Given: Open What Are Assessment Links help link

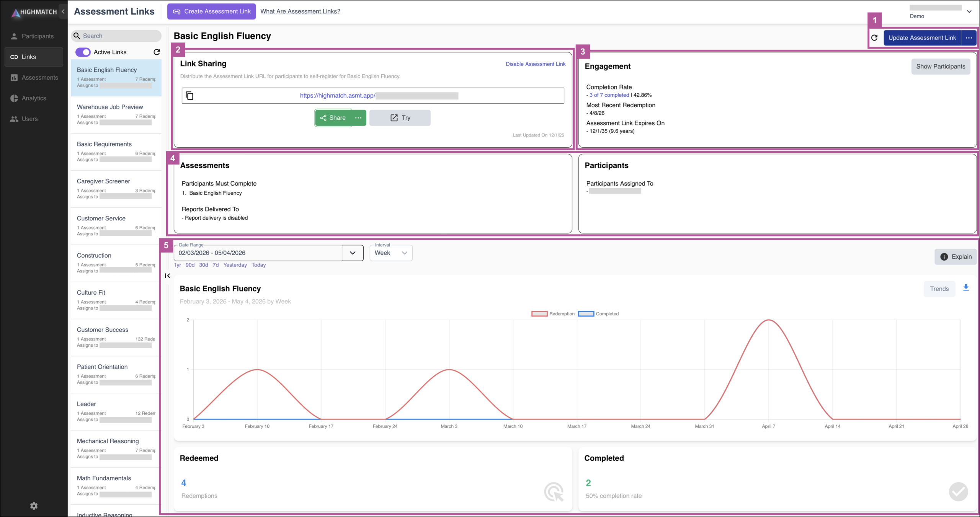Looking at the screenshot, I should click(x=300, y=11).
